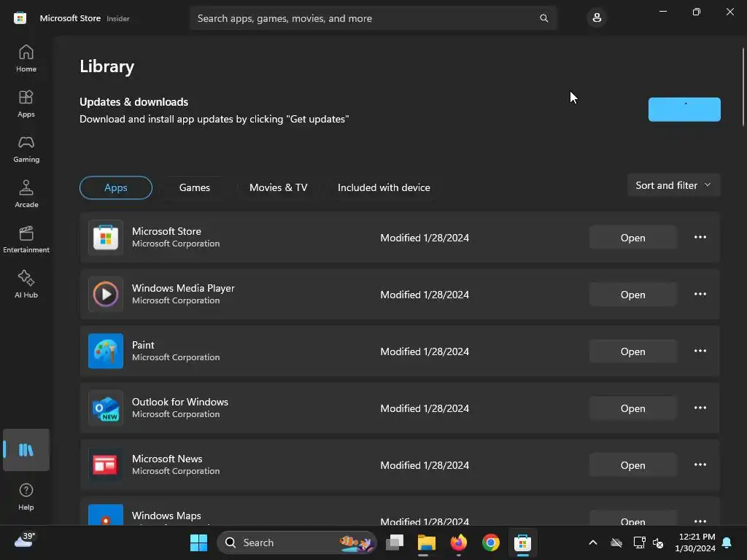Open File Explorer from taskbar
This screenshot has height=560, width=747.
point(426,542)
